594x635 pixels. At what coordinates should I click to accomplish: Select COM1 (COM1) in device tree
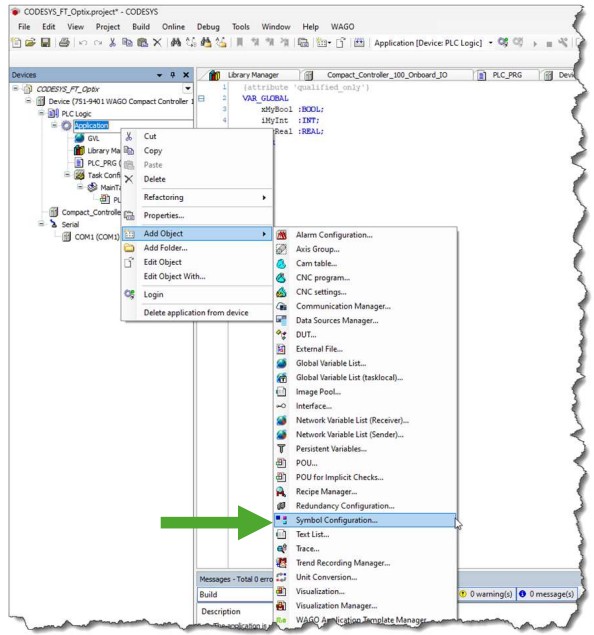point(92,237)
